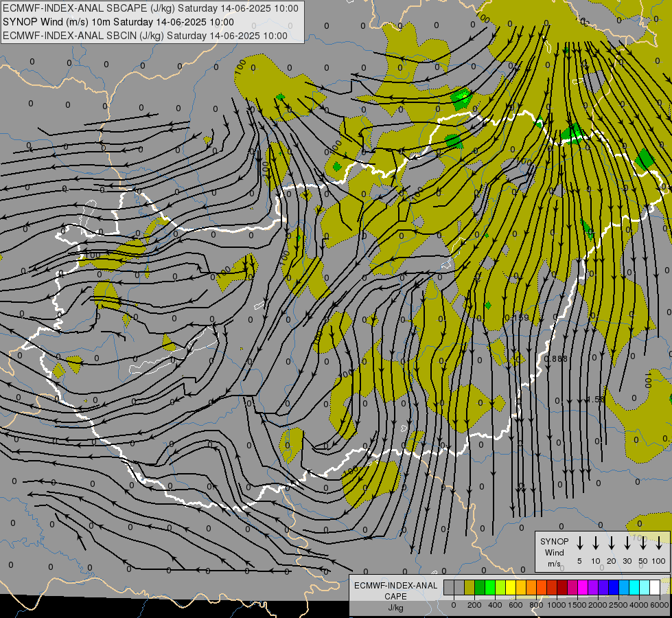Click the '0.888' value on the map
The image size is (672, 618).
tap(556, 359)
